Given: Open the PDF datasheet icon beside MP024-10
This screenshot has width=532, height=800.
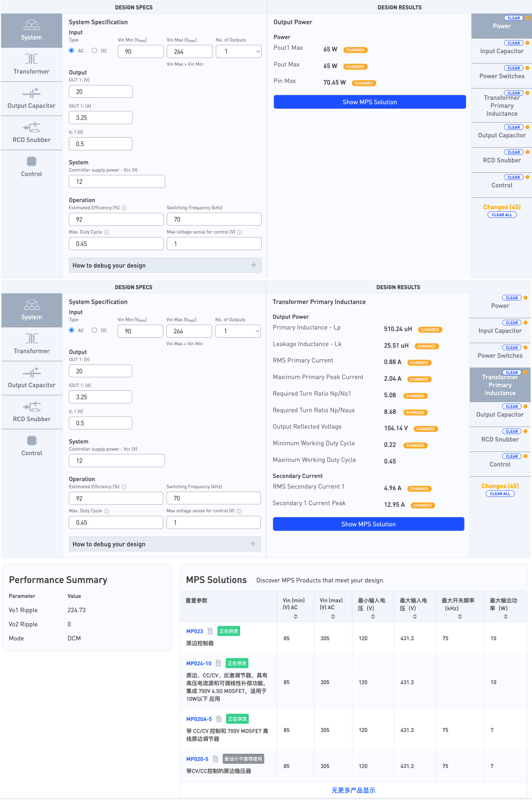Looking at the screenshot, I should [x=218, y=663].
